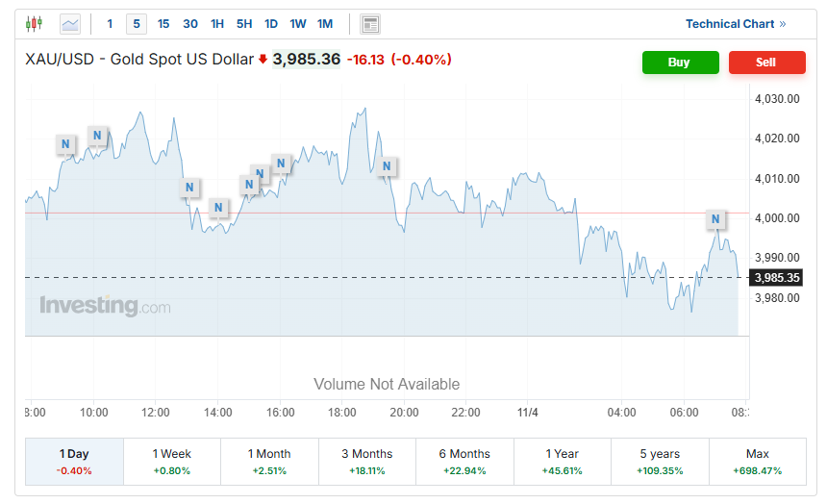Click the current price label 3,985.35 on axis
The width and height of the screenshot is (827, 504).
click(x=777, y=278)
